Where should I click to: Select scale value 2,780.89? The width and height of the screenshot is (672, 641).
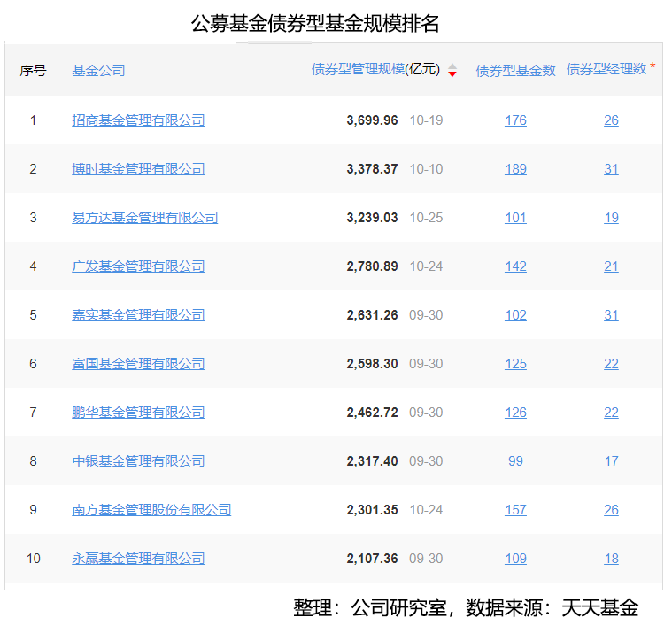coord(372,266)
